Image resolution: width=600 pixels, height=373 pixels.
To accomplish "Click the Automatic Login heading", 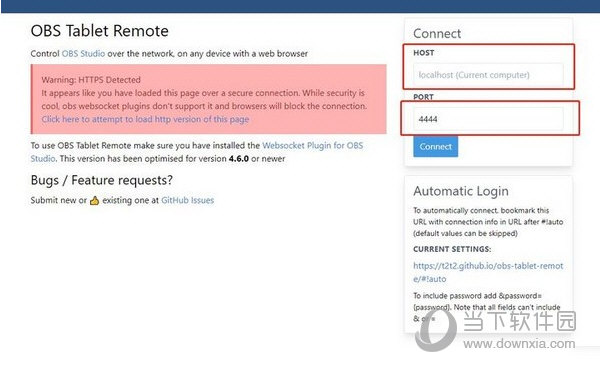I will click(x=461, y=191).
